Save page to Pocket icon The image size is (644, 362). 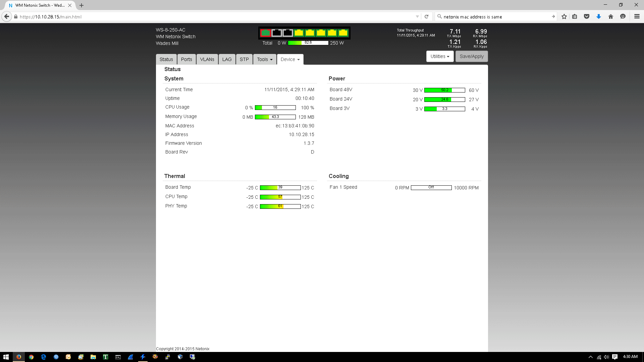pyautogui.click(x=587, y=16)
